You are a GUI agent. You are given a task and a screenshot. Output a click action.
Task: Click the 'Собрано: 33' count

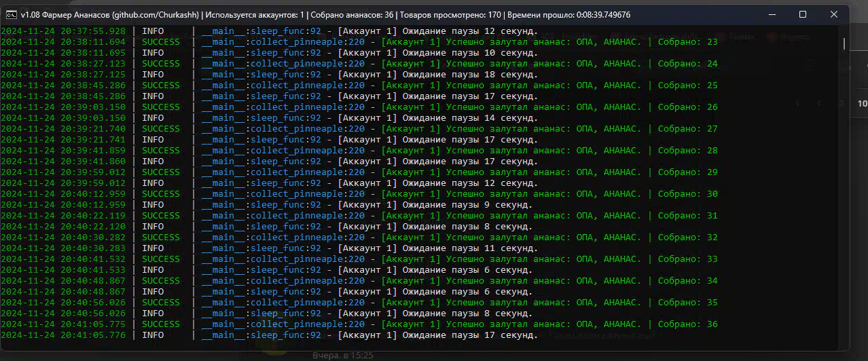pos(687,259)
